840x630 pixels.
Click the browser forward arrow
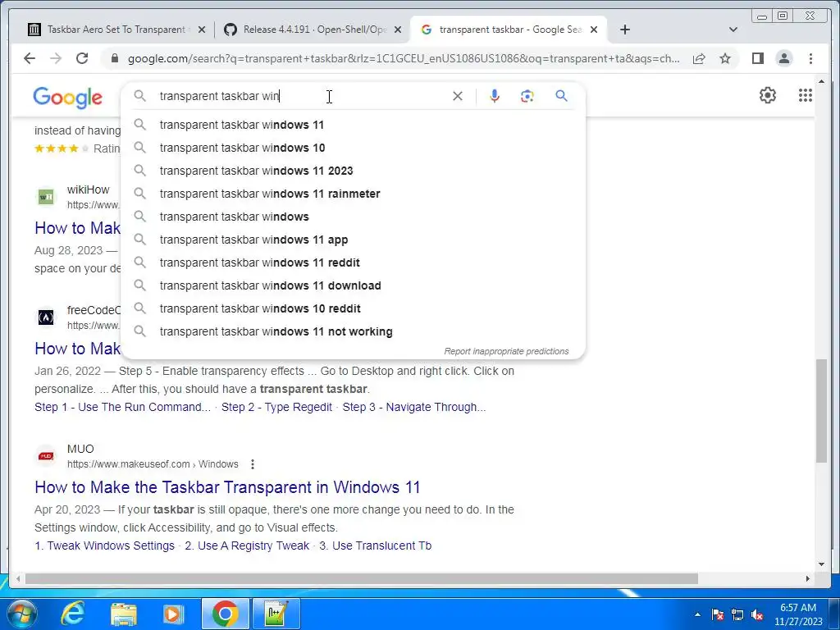coord(56,58)
